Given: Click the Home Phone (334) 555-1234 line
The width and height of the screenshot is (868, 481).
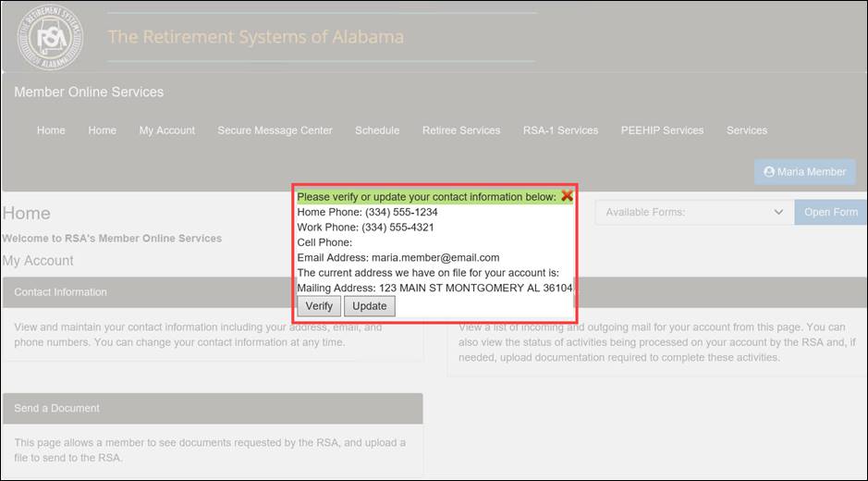Looking at the screenshot, I should (368, 212).
